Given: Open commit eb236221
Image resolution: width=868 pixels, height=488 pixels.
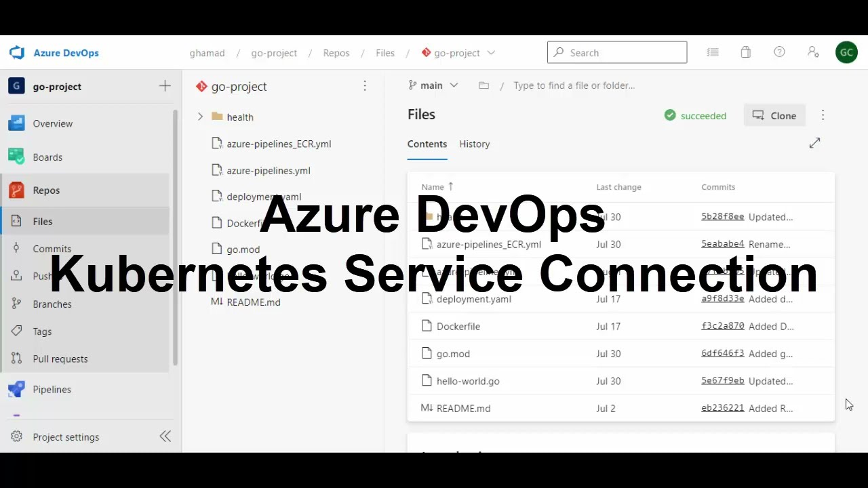Looking at the screenshot, I should (722, 408).
